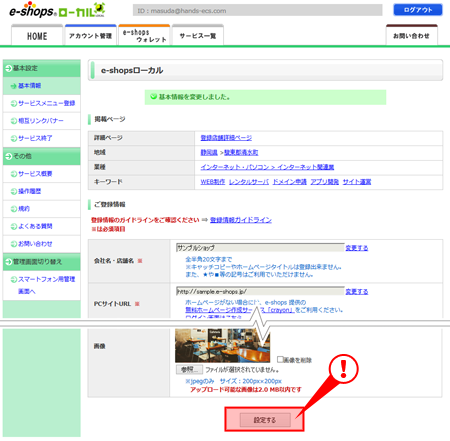Click arrow icon beside サービス終了
The image size is (450, 441).
pos(14,138)
